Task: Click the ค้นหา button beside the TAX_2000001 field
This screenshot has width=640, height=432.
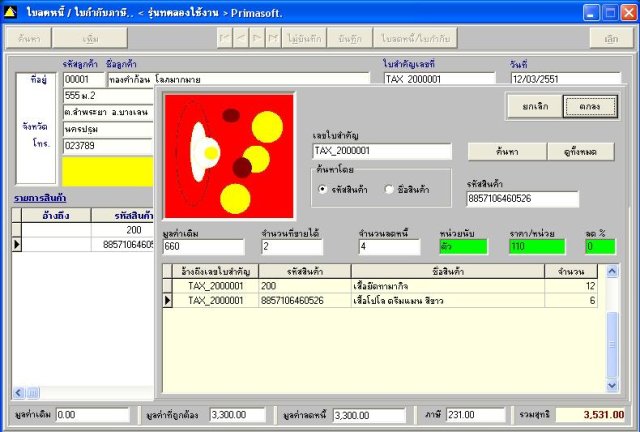Action: click(x=507, y=152)
